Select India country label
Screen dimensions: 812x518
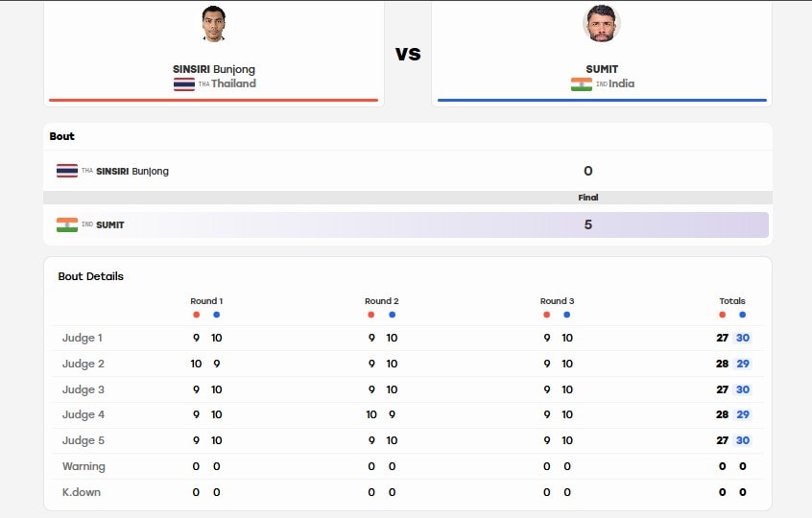tap(621, 83)
